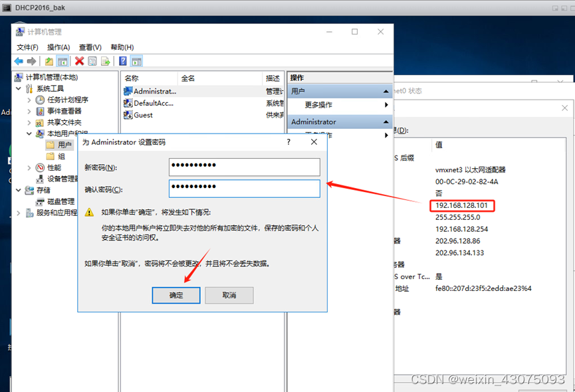Click the 磁盘管理 disk icon
The width and height of the screenshot is (575, 392).
pos(40,201)
